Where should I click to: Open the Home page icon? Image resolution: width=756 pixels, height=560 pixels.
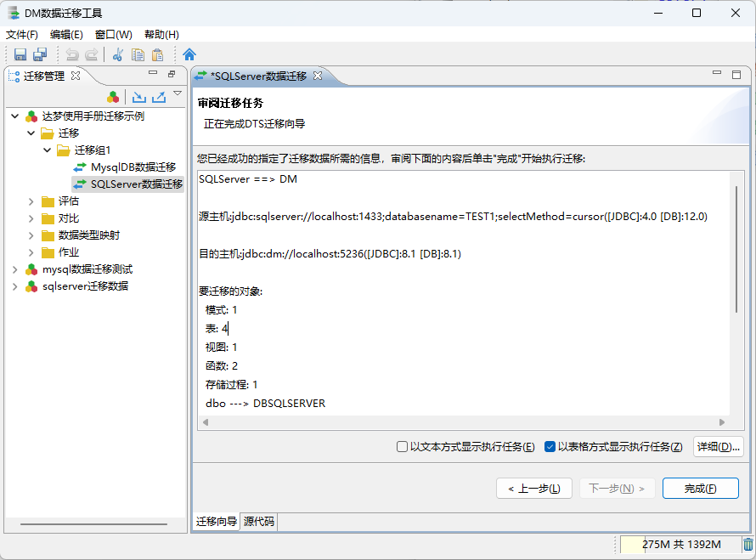click(x=189, y=54)
